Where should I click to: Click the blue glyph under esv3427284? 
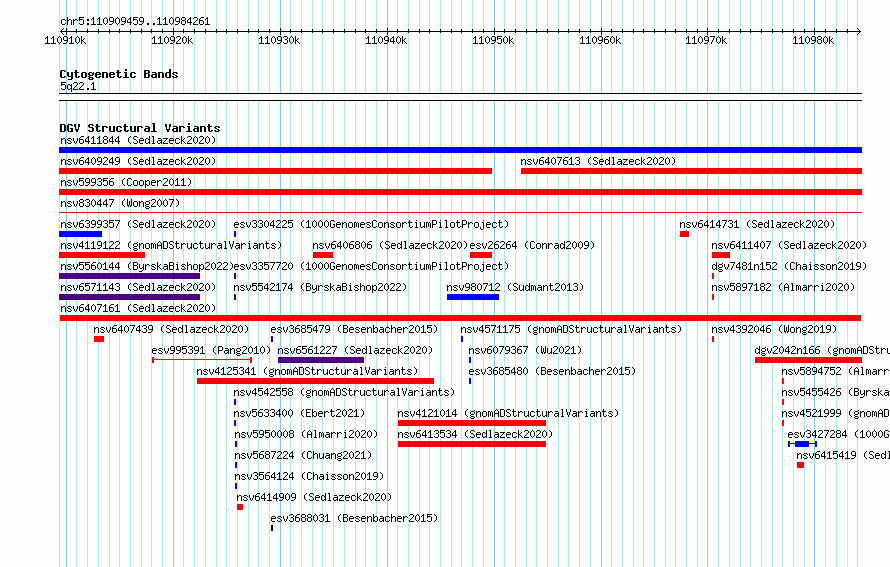[x=802, y=444]
